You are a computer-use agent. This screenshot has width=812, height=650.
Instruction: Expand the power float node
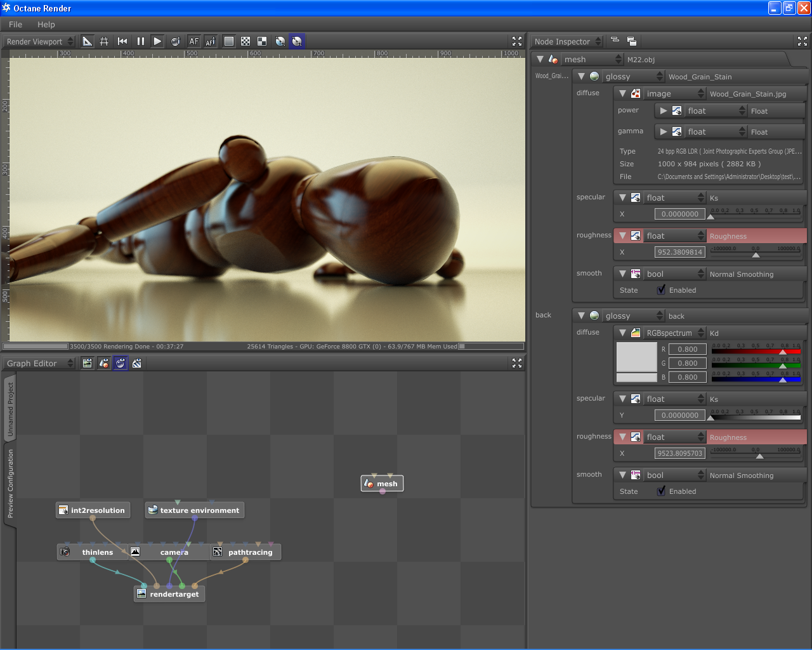(x=663, y=110)
